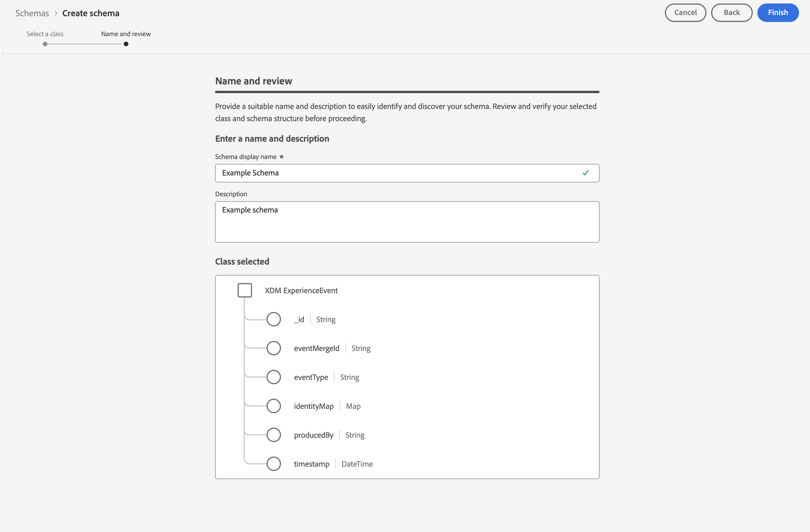
Task: Select the timestamp field circle icon
Action: pyautogui.click(x=274, y=464)
